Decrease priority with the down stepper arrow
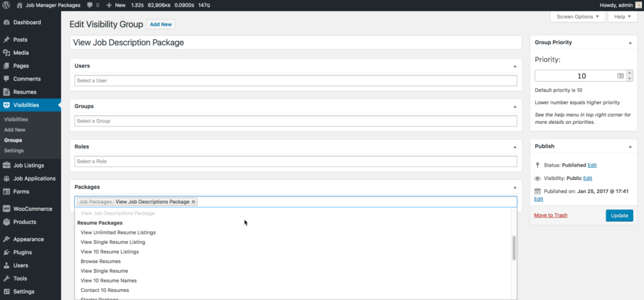This screenshot has width=644, height=300. click(x=630, y=79)
